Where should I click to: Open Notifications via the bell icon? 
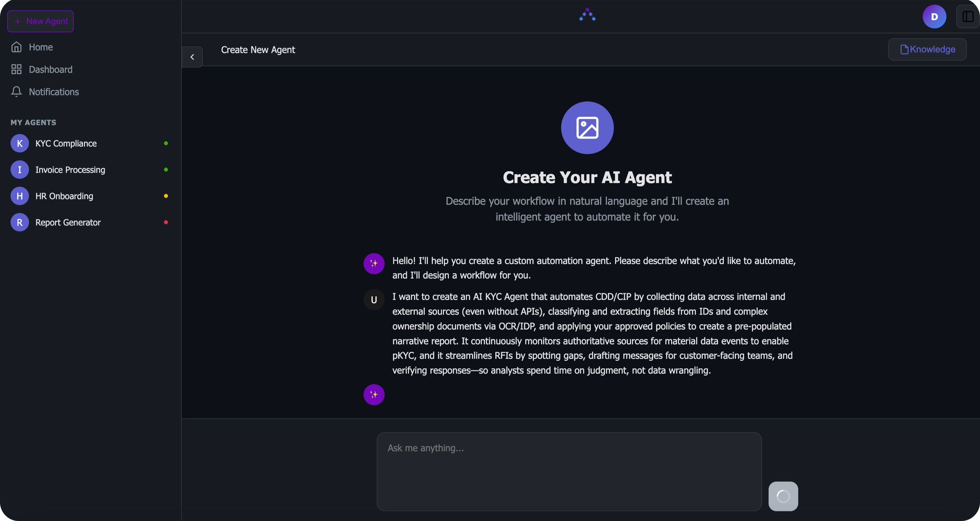(17, 91)
